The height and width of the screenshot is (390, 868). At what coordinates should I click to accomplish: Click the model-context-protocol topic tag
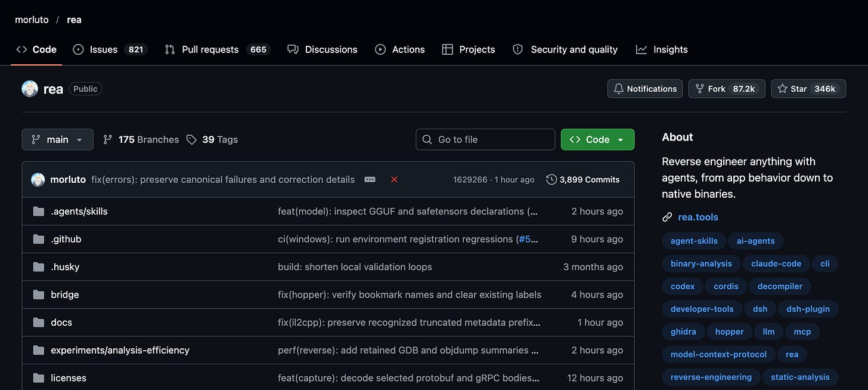(x=718, y=354)
